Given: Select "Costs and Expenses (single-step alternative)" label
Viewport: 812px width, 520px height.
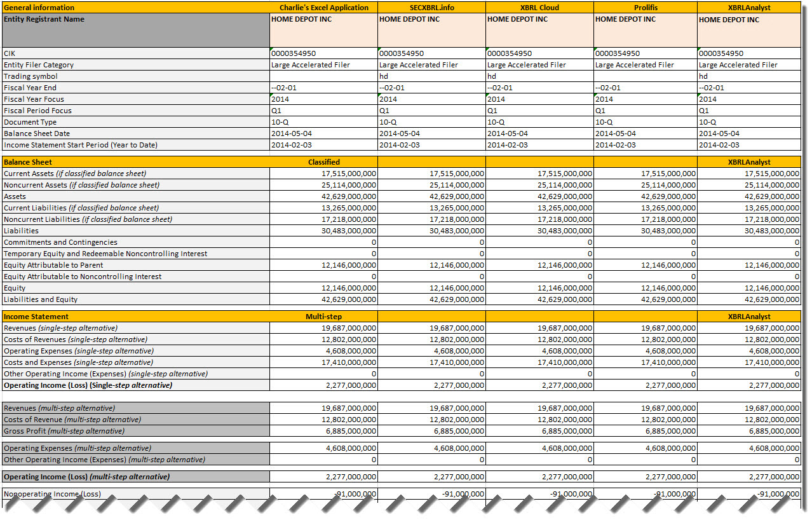Looking at the screenshot, I should point(136,362).
